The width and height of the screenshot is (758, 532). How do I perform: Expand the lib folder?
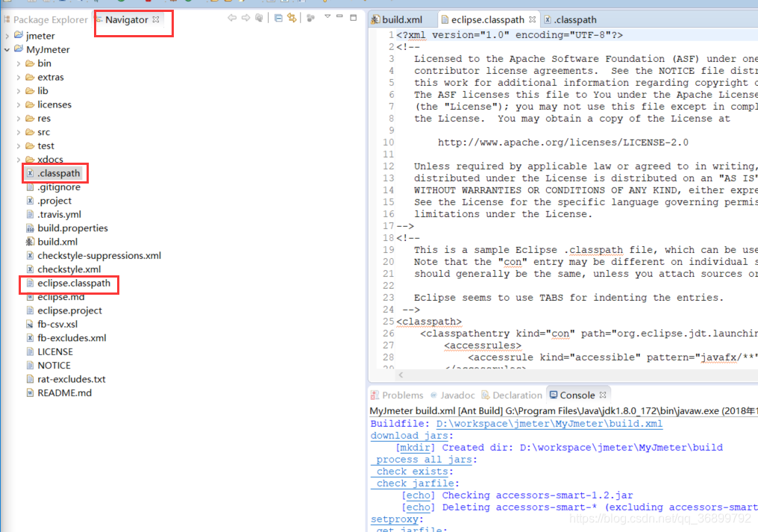pyautogui.click(x=19, y=91)
